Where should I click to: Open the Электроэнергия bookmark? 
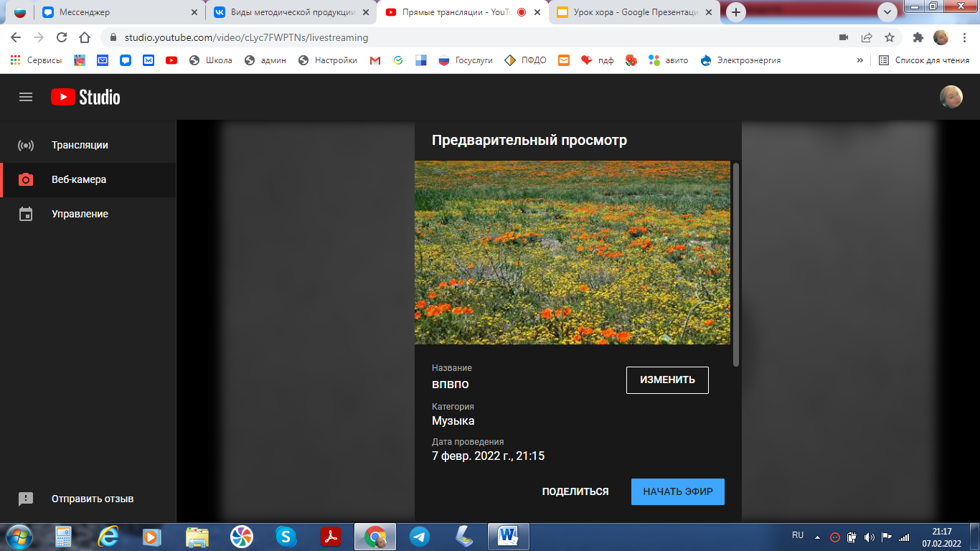click(x=740, y=60)
